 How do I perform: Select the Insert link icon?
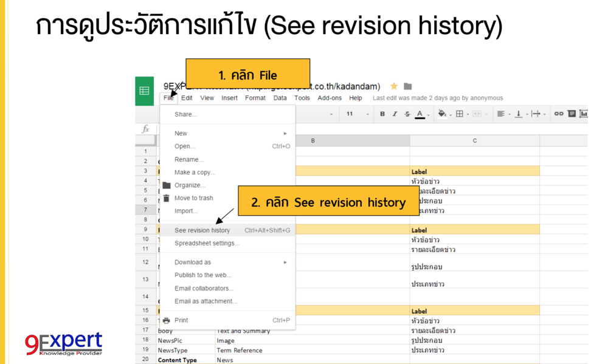point(558,114)
